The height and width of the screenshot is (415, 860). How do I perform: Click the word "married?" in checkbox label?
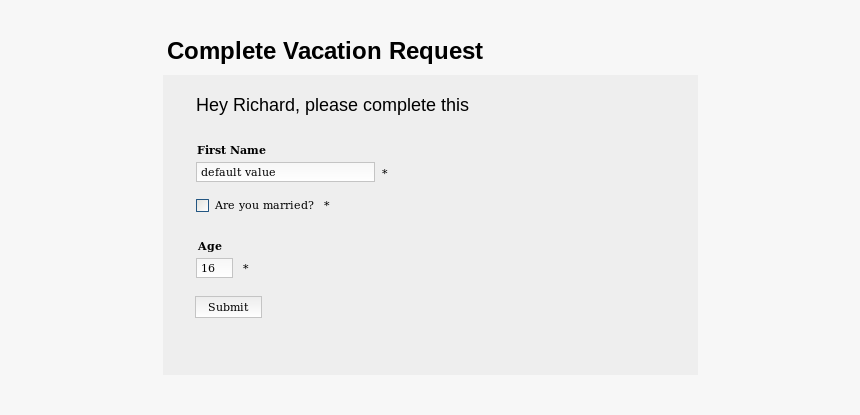(288, 206)
